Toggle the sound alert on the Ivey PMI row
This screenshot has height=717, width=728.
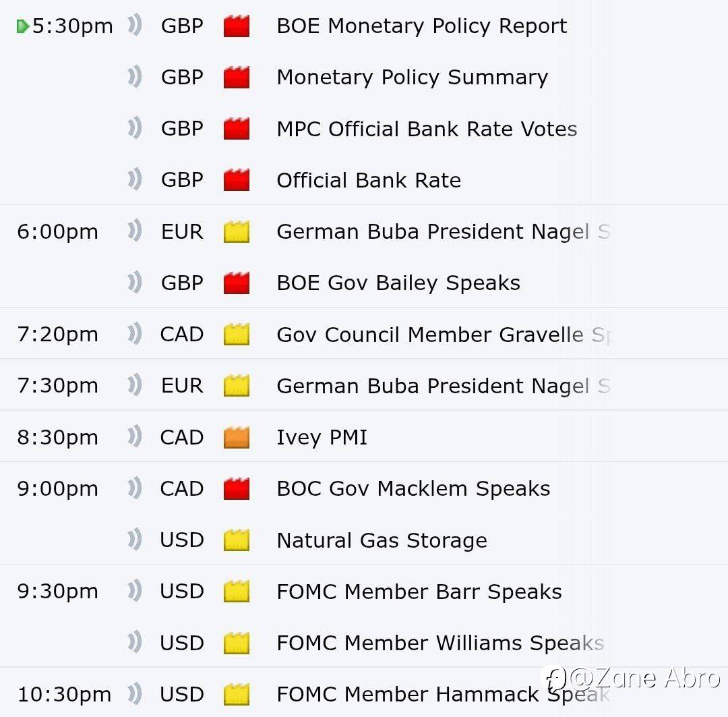point(135,437)
